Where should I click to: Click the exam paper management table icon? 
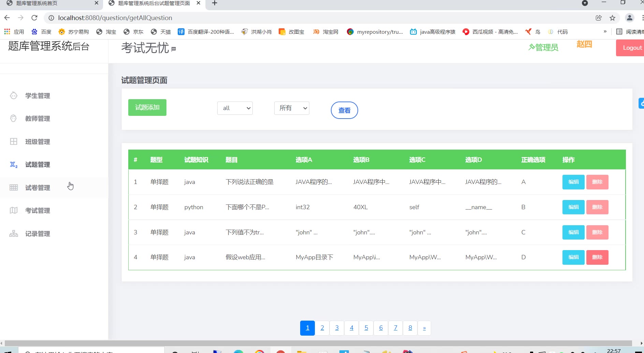click(x=14, y=188)
